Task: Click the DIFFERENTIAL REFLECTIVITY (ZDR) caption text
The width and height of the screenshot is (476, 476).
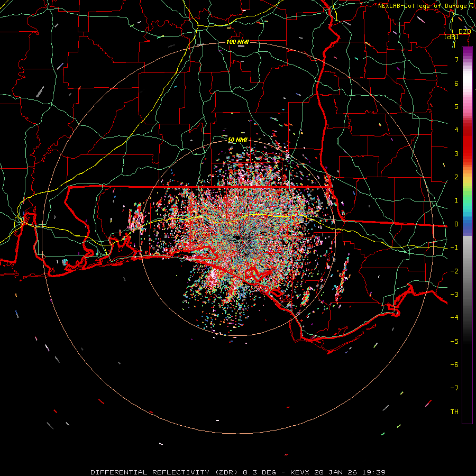Action: point(165,472)
